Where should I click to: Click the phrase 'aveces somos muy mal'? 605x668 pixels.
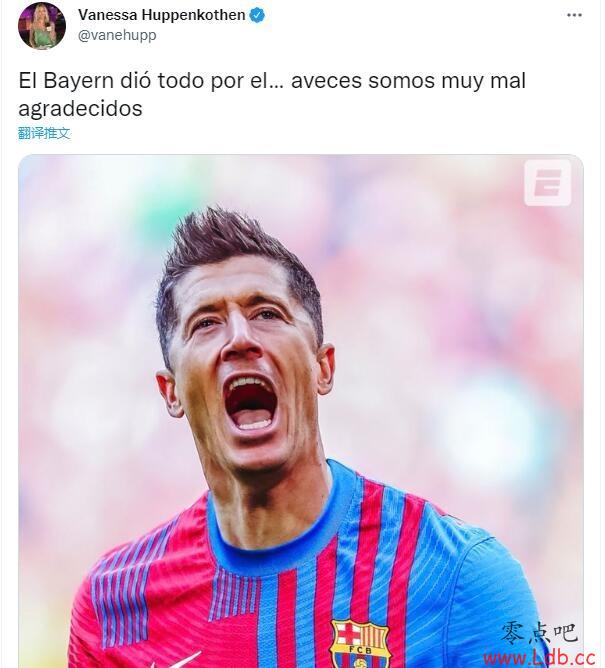point(408,81)
